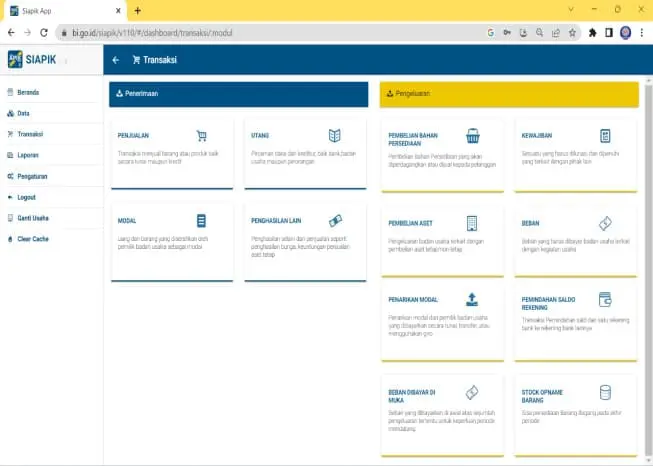Click the SIAPIK logo in the sidebar header

point(32,60)
